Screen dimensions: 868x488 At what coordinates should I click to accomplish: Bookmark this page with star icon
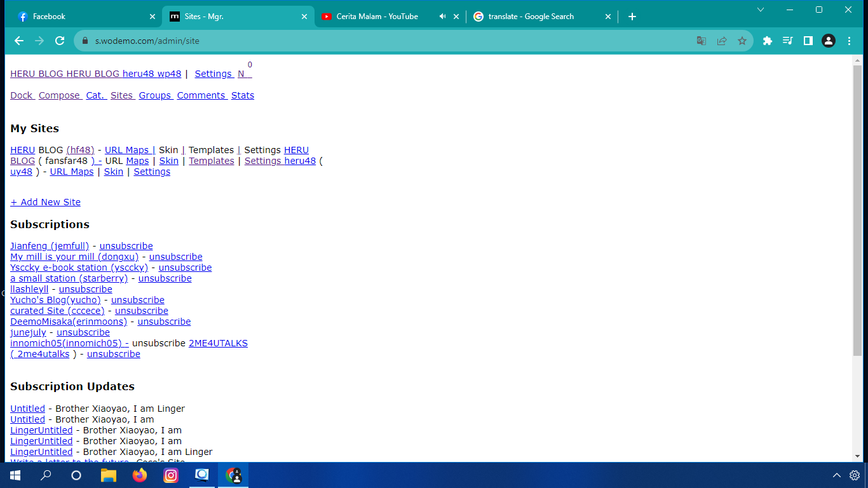742,41
